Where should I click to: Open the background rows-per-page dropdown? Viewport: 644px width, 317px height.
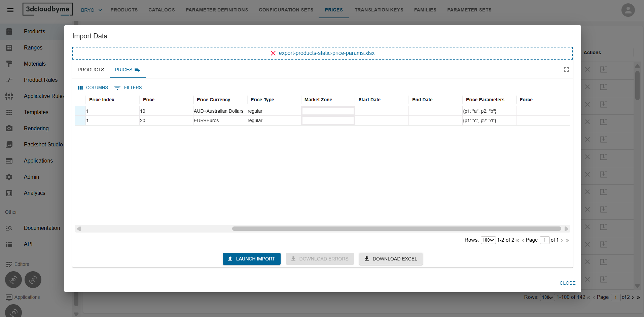pos(547,297)
